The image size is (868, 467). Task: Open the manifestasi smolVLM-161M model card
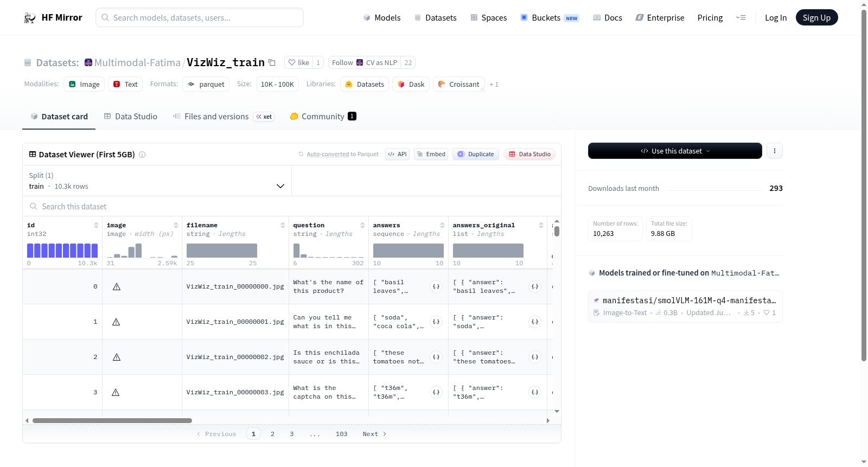[685, 306]
